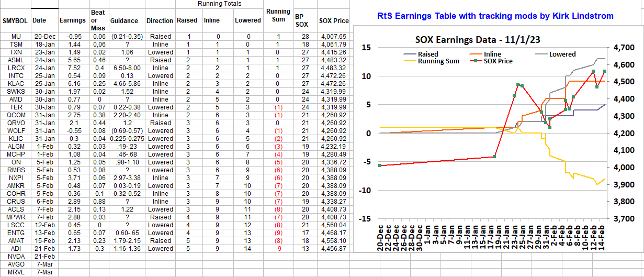
Task: Select the ASML symbol cell
Action: (16, 60)
